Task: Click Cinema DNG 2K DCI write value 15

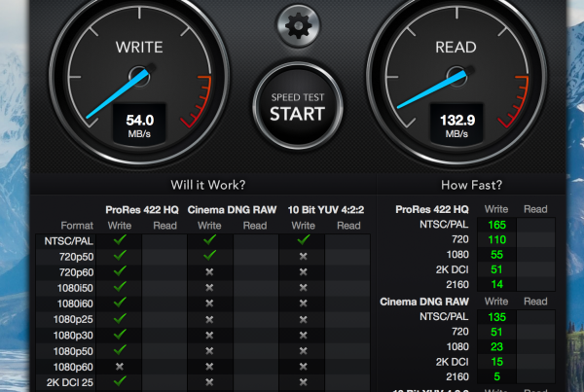Action: pyautogui.click(x=496, y=362)
